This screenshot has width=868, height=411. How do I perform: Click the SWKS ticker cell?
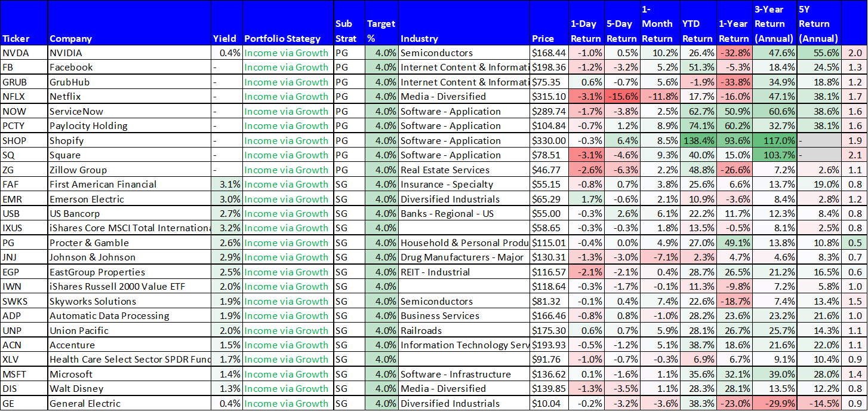(24, 301)
